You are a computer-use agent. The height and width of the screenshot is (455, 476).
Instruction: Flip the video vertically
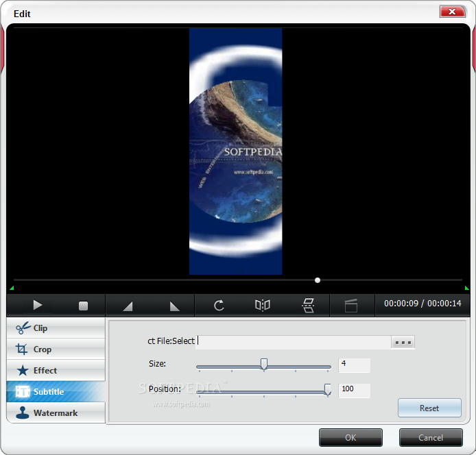point(308,305)
